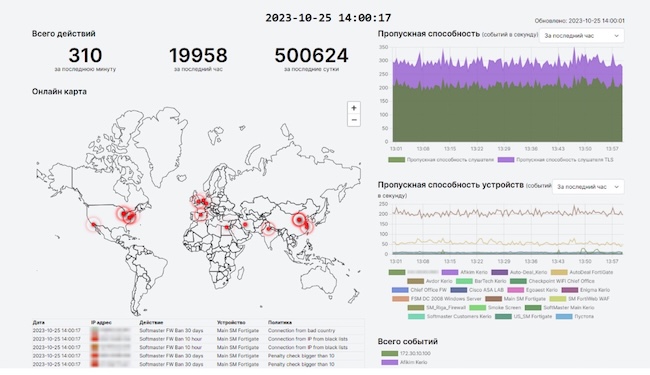Open time range dropdown for device throughput chart
The image size is (650, 375).
(x=588, y=187)
